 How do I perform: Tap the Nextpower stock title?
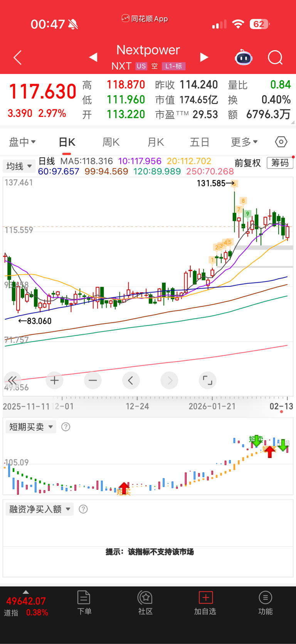148,50
